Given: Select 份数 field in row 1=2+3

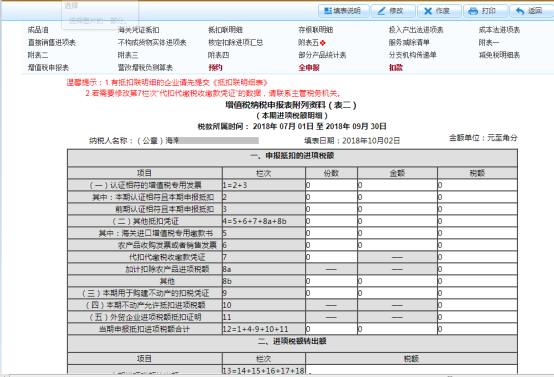Looking at the screenshot, I should coord(331,185).
